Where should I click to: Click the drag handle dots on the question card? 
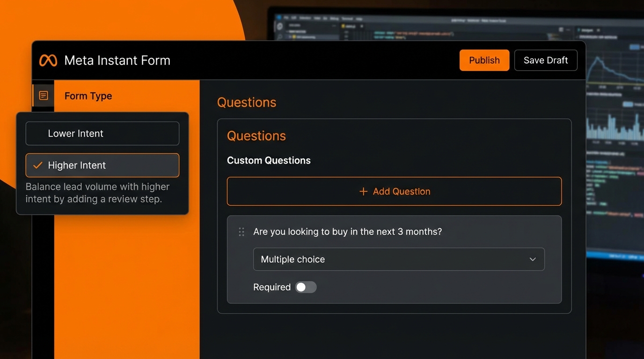pos(241,232)
